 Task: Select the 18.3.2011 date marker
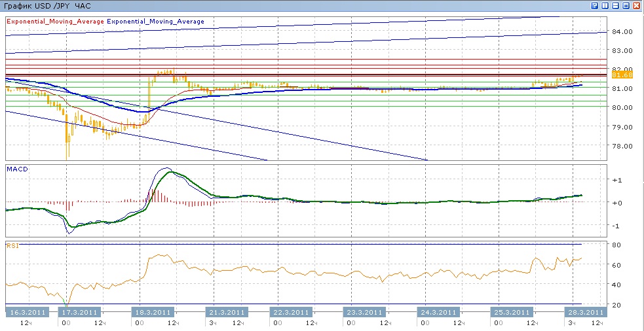click(153, 312)
